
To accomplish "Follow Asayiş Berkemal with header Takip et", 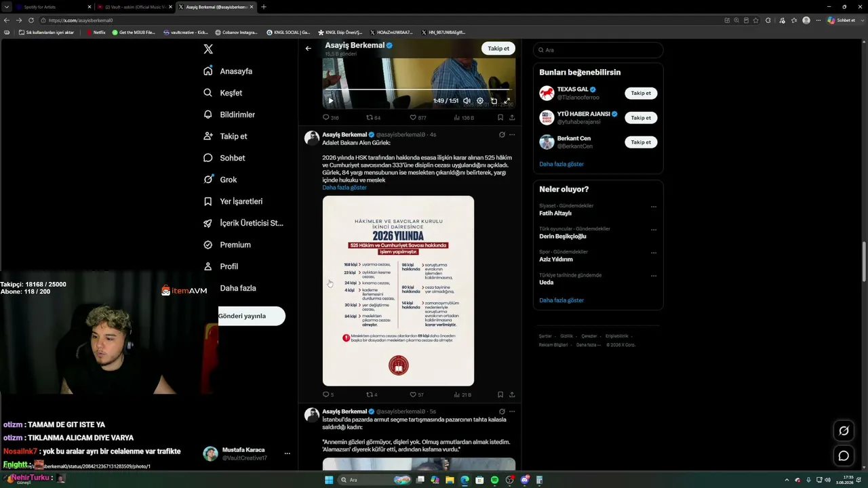I will (x=498, y=48).
